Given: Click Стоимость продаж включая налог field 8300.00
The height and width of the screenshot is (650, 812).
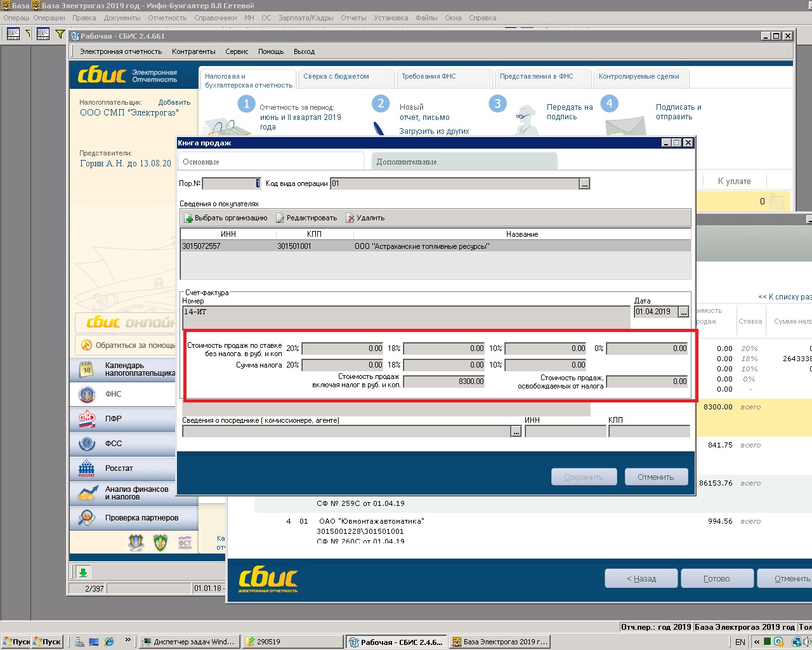Looking at the screenshot, I should tap(444, 381).
